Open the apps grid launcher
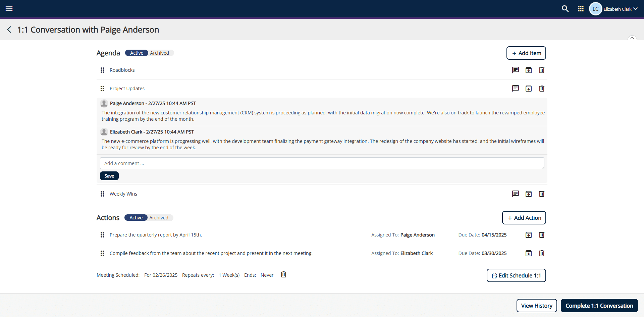 pyautogui.click(x=581, y=9)
